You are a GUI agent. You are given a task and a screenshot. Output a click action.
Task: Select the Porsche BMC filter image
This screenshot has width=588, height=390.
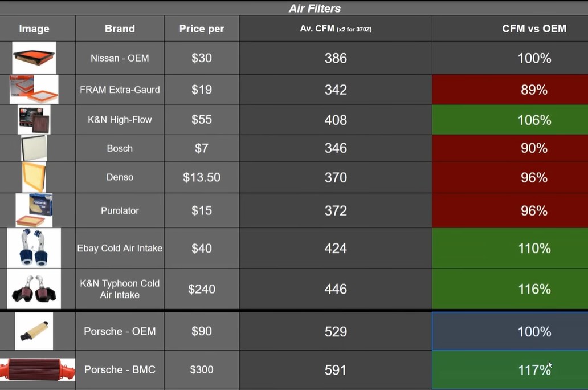point(38,369)
